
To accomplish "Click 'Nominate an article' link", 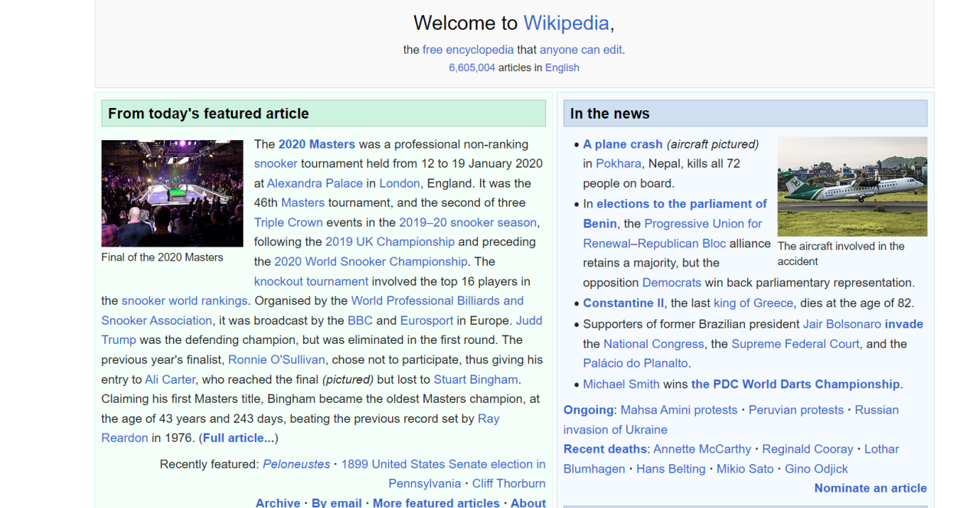I will (x=870, y=488).
